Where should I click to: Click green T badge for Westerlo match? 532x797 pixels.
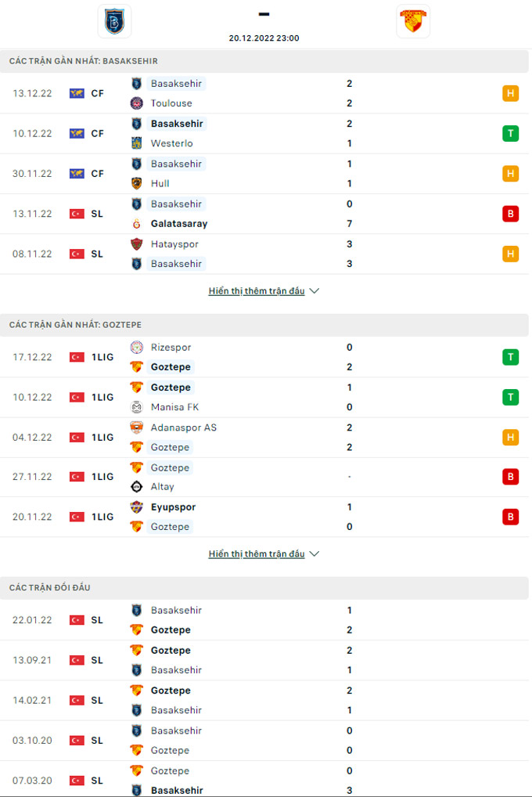pyautogui.click(x=511, y=134)
